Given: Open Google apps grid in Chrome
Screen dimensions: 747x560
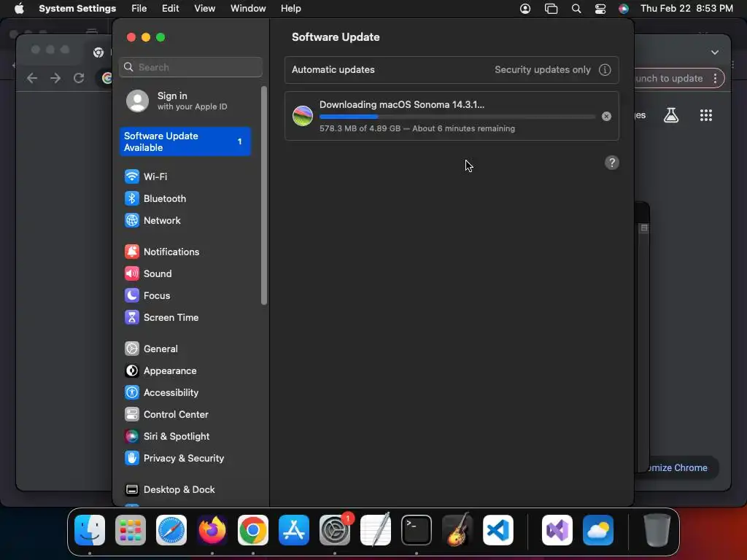Looking at the screenshot, I should pyautogui.click(x=706, y=115).
